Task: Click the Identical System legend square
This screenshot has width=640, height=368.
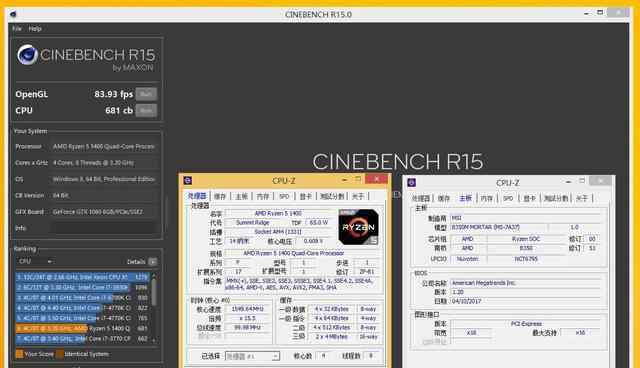Action: [x=60, y=354]
